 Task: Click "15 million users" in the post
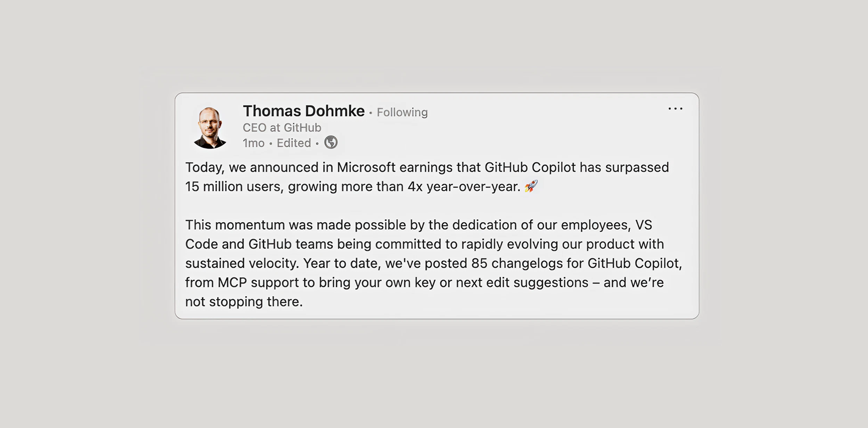click(x=233, y=187)
